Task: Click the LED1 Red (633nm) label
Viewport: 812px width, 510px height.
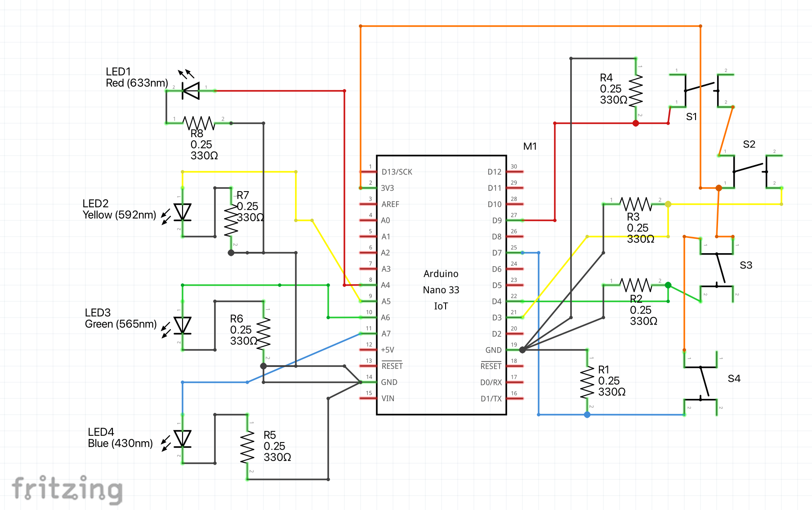Action: pos(137,77)
